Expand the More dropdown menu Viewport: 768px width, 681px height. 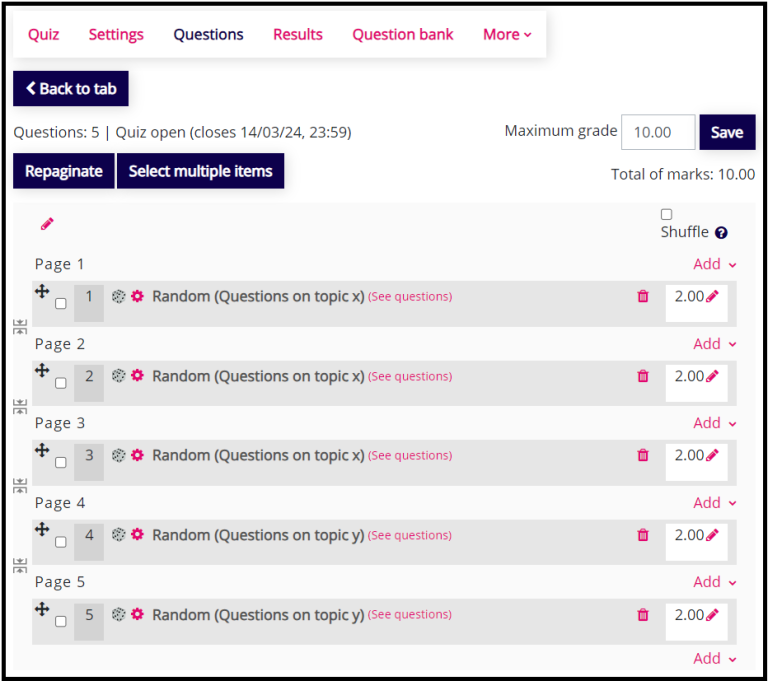(x=507, y=34)
